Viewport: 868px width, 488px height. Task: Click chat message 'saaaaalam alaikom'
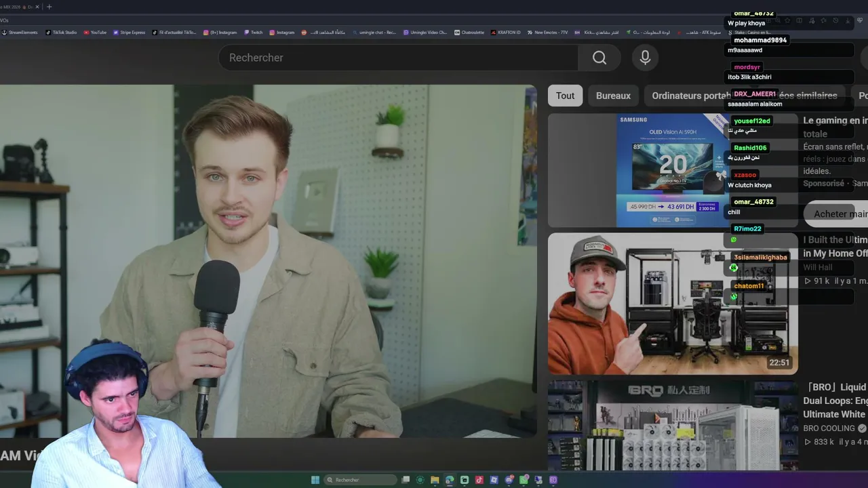pos(755,104)
